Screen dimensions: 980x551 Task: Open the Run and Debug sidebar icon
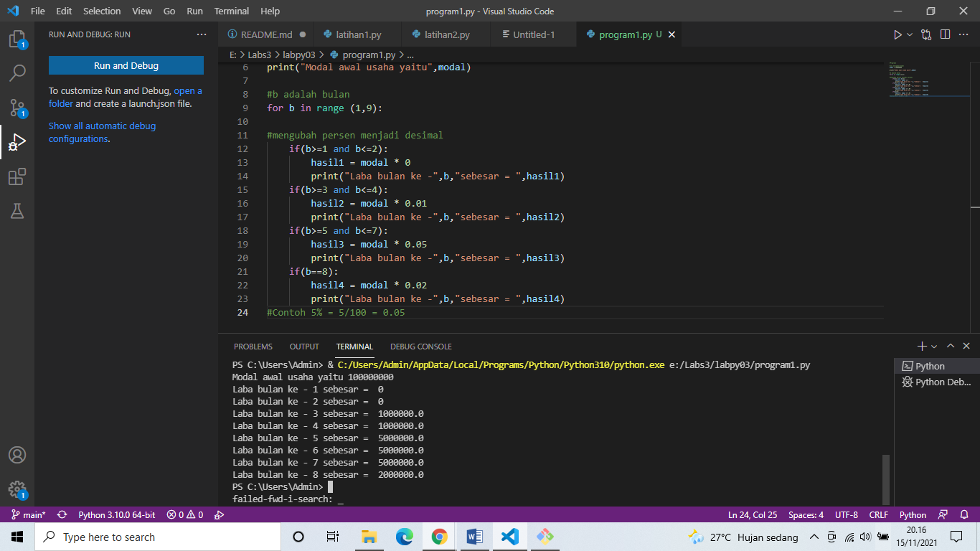click(x=17, y=142)
